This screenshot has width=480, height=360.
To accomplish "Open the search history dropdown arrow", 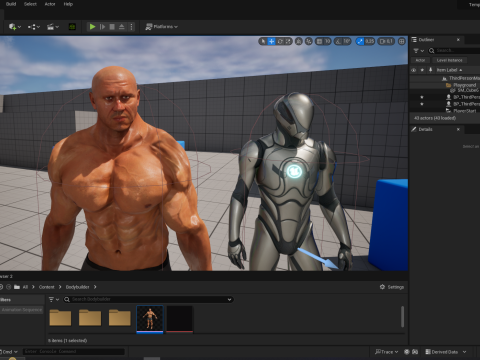I will pos(229,299).
